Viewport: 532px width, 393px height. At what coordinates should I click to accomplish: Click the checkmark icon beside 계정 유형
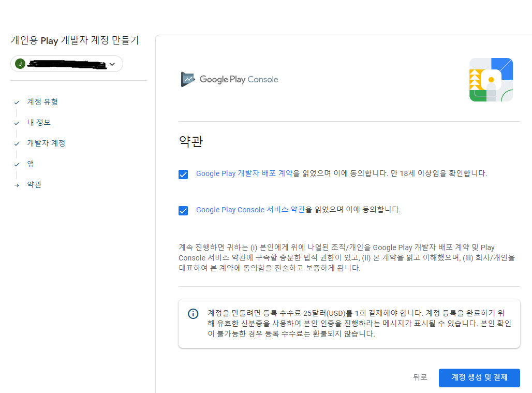click(17, 102)
